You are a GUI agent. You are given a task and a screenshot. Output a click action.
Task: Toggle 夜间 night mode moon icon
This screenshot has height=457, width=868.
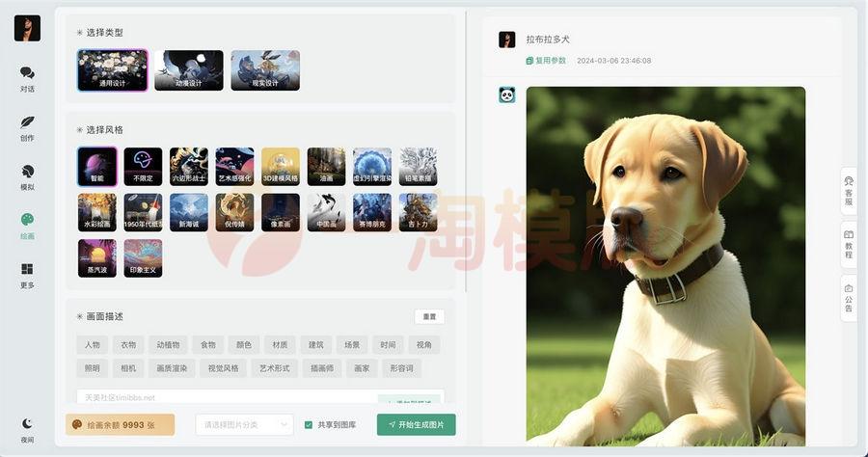coord(27,428)
